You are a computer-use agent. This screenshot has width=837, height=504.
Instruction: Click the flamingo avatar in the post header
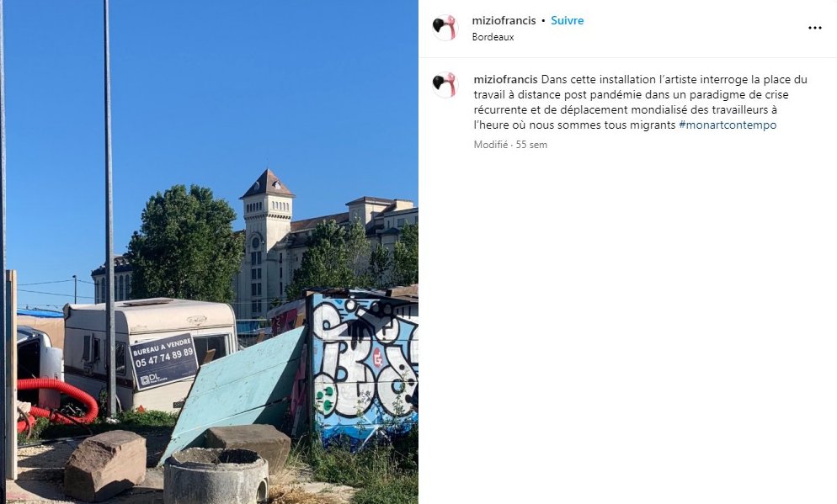(x=445, y=28)
